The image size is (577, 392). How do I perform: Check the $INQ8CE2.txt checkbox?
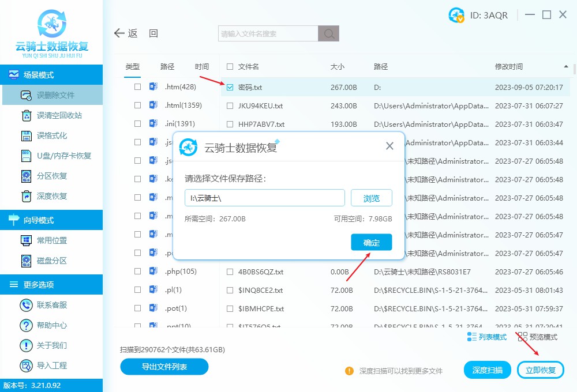click(230, 290)
